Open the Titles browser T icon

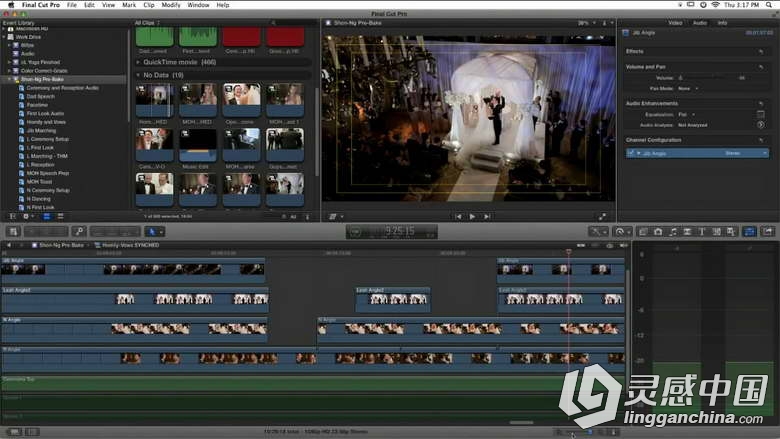pos(702,232)
